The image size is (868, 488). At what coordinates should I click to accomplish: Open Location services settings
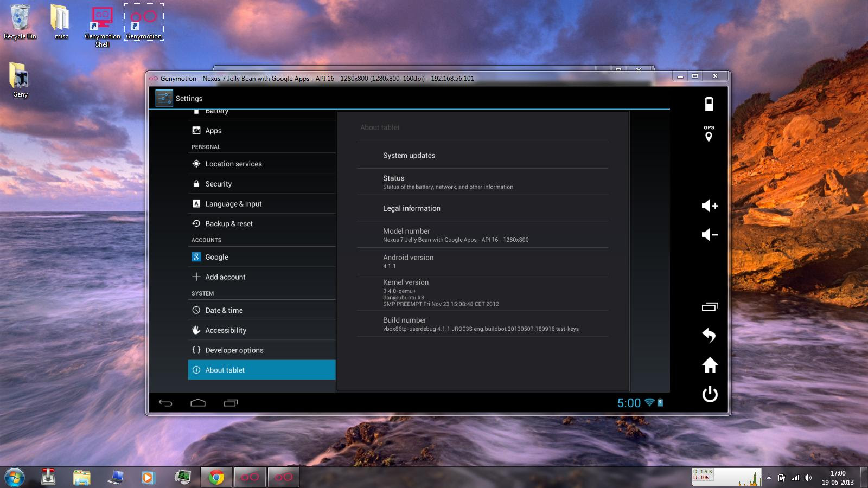click(261, 164)
